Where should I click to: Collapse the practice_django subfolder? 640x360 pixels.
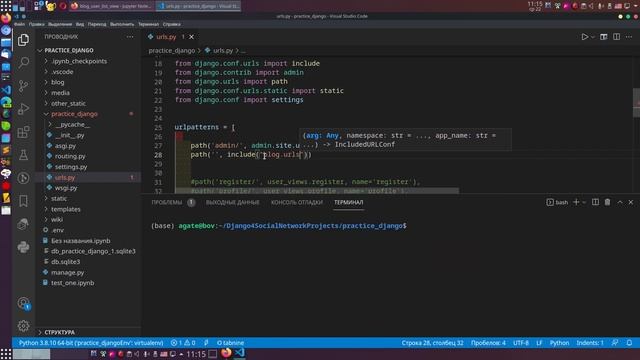click(x=74, y=114)
